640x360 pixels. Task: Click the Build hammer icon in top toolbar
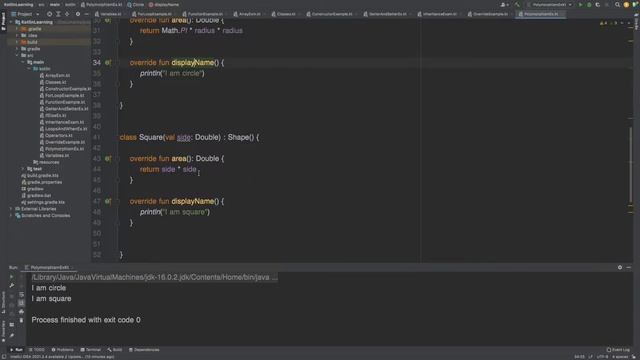pos(517,5)
